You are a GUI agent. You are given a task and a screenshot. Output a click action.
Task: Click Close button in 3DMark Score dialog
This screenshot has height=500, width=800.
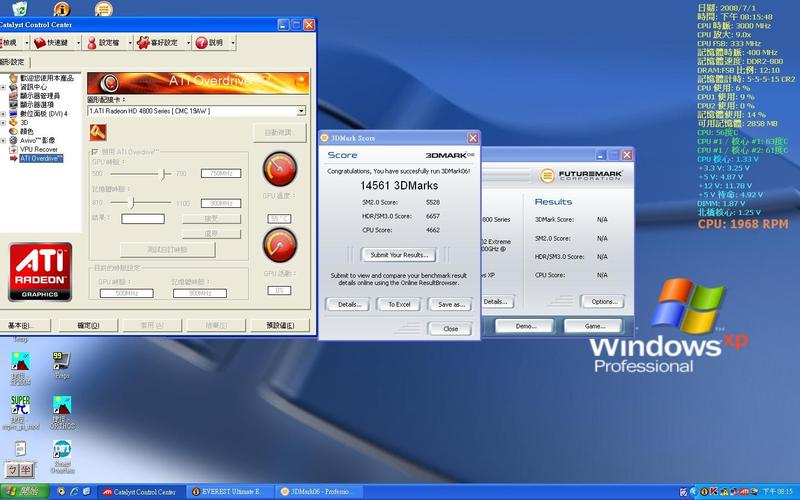(450, 329)
